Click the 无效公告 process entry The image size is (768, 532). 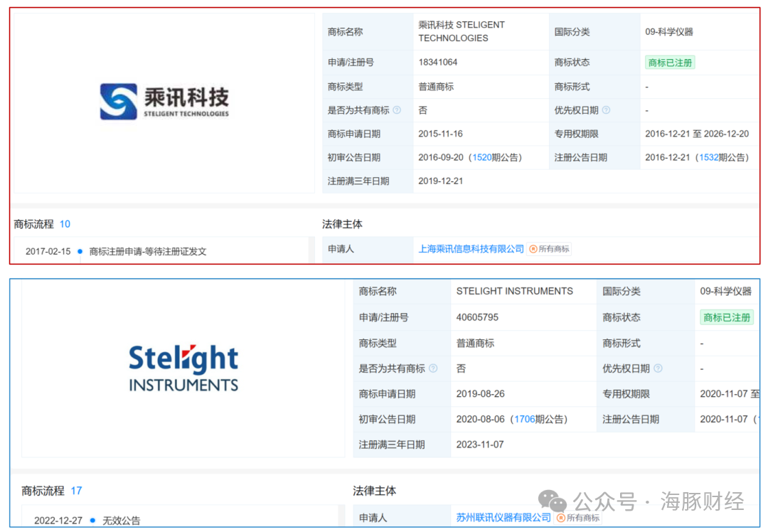point(121,521)
